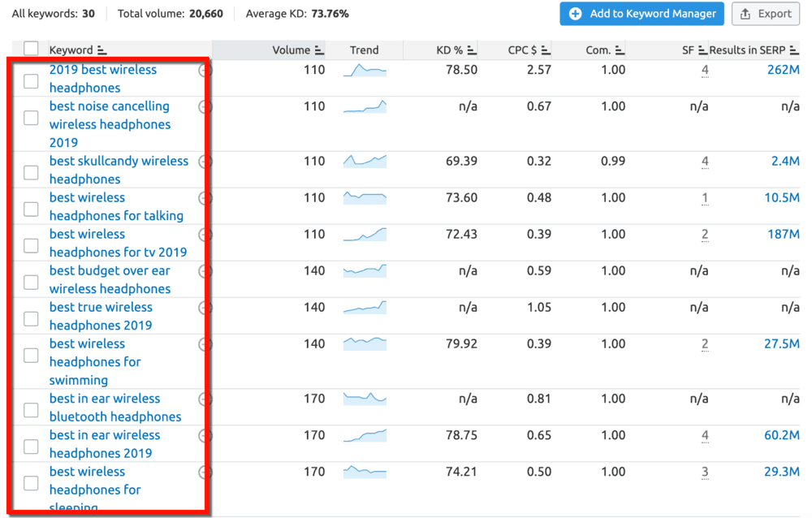Image resolution: width=812 pixels, height=518 pixels.
Task: Click the export arrow icon on the Export button
Action: 746,14
